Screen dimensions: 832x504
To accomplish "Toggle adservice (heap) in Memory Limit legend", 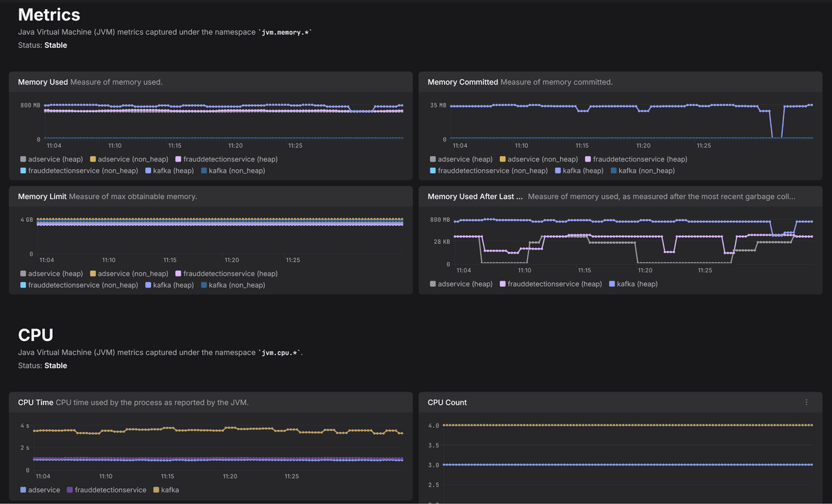I will (x=51, y=274).
